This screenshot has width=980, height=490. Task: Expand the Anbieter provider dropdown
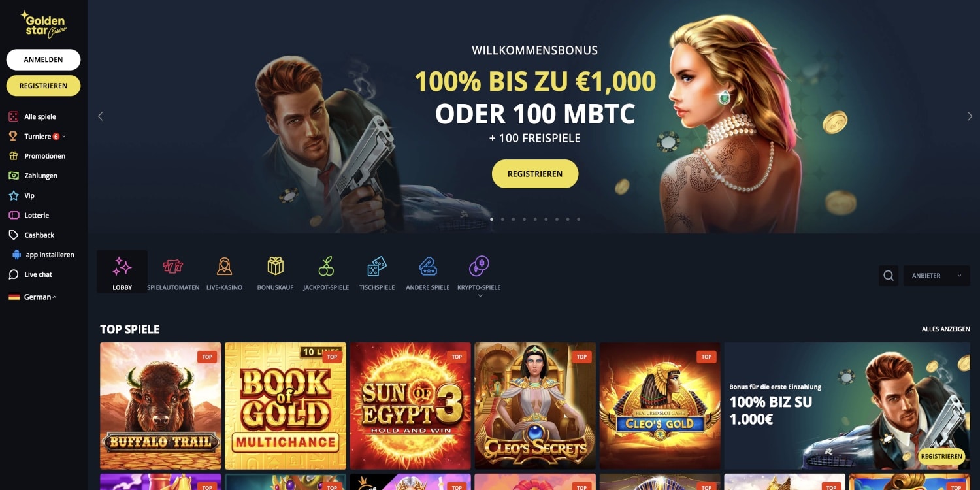click(x=937, y=276)
